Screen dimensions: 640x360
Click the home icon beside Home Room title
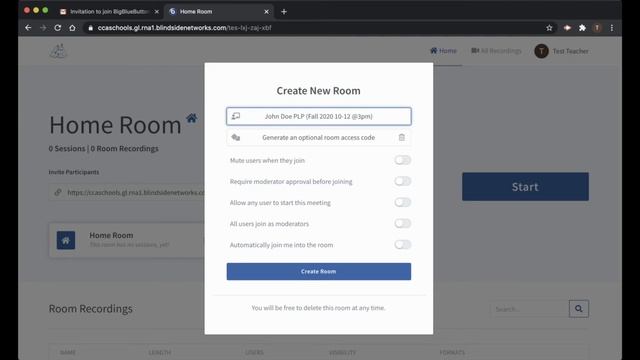pos(191,118)
